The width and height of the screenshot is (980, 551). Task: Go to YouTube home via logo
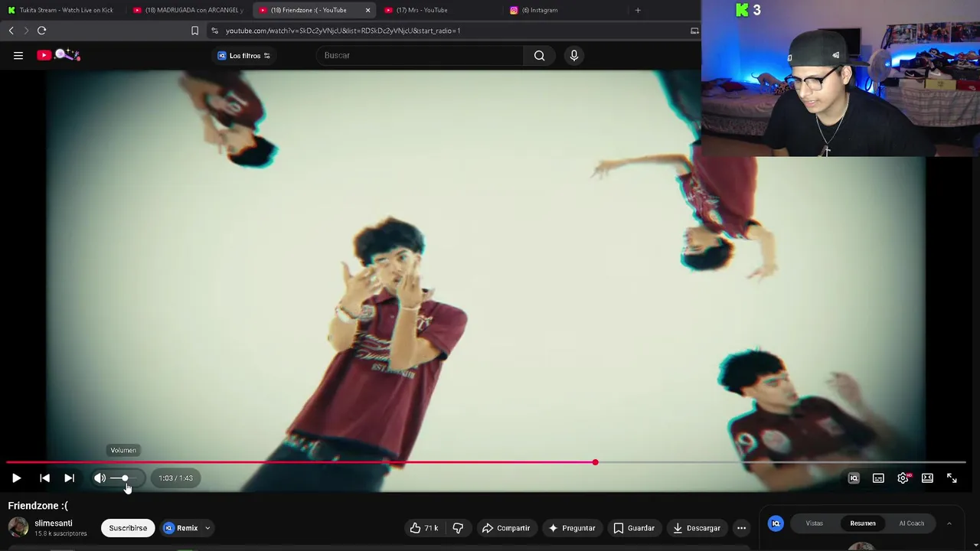59,55
